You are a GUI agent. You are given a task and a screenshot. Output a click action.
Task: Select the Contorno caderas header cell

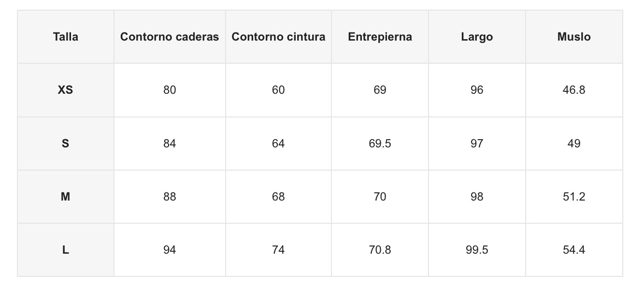coord(170,37)
